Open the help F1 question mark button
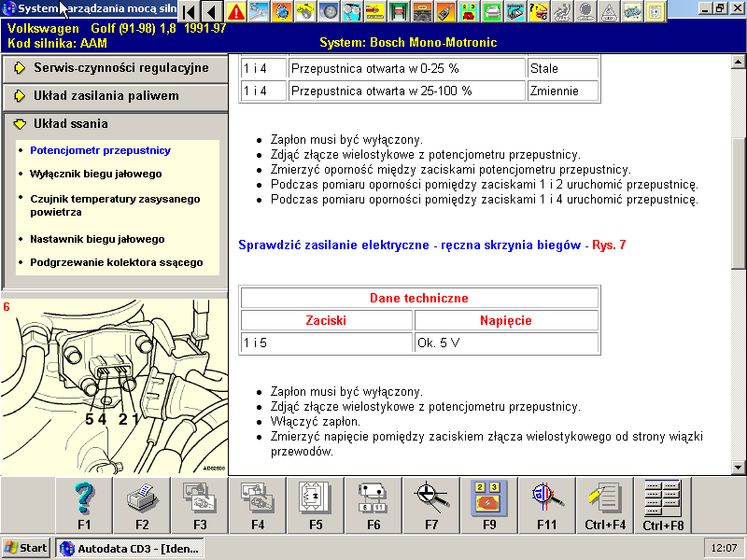This screenshot has width=747, height=560. pos(84,505)
